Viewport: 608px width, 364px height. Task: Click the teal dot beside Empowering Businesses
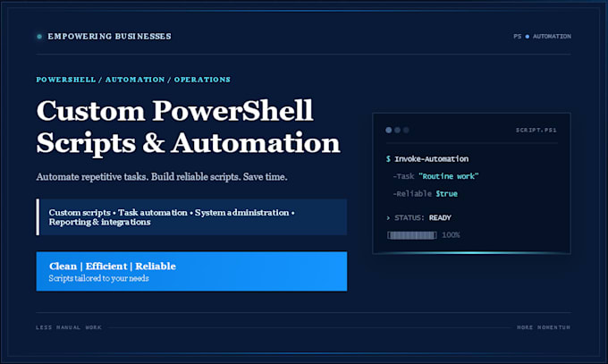coord(39,37)
